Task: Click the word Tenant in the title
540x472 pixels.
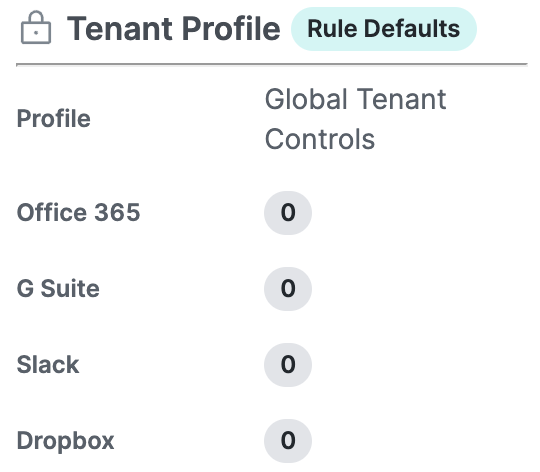Action: [x=120, y=29]
